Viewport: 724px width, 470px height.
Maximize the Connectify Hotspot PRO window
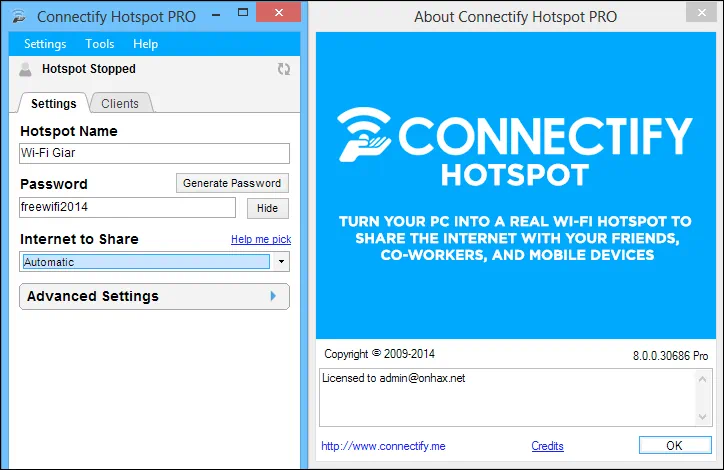243,12
